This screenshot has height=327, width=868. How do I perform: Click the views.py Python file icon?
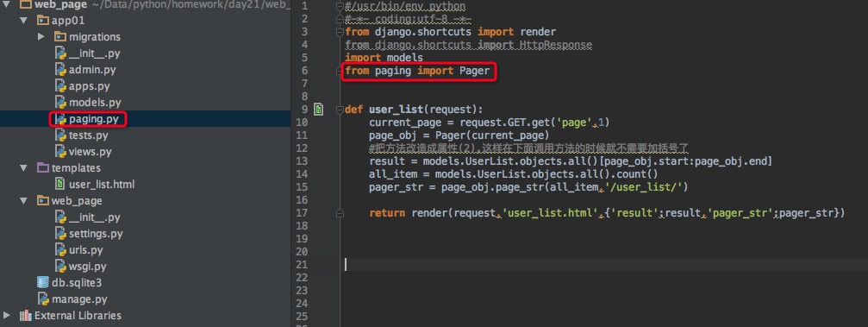[x=60, y=151]
